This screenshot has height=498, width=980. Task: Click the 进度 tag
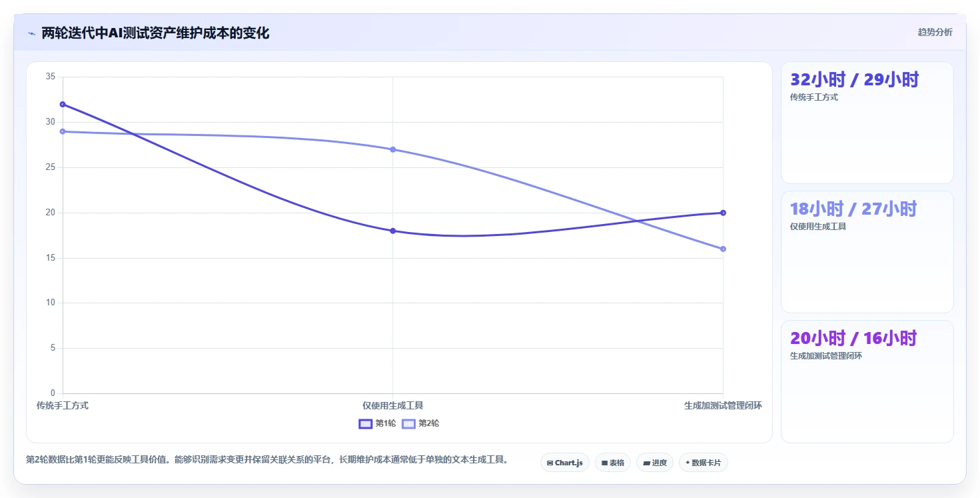pos(655,463)
